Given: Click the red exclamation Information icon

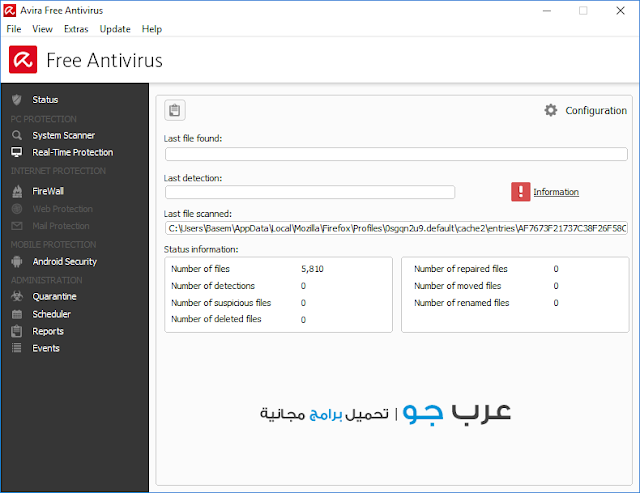Looking at the screenshot, I should click(x=520, y=192).
